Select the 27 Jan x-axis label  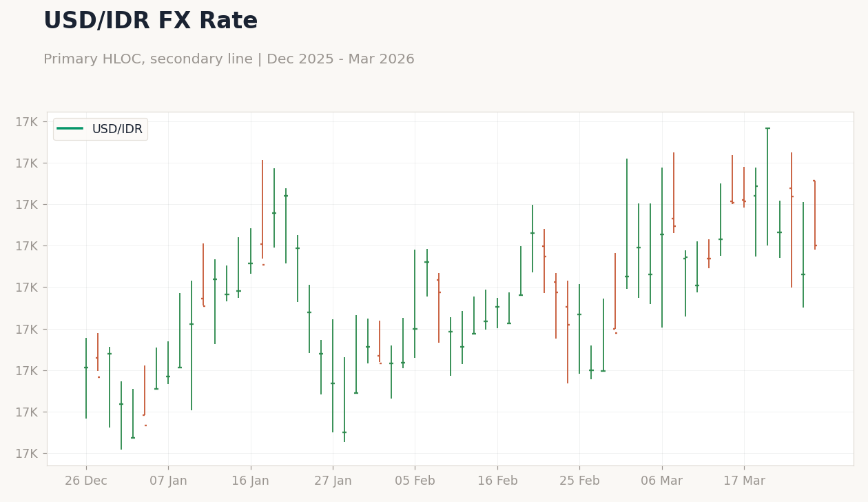click(333, 481)
